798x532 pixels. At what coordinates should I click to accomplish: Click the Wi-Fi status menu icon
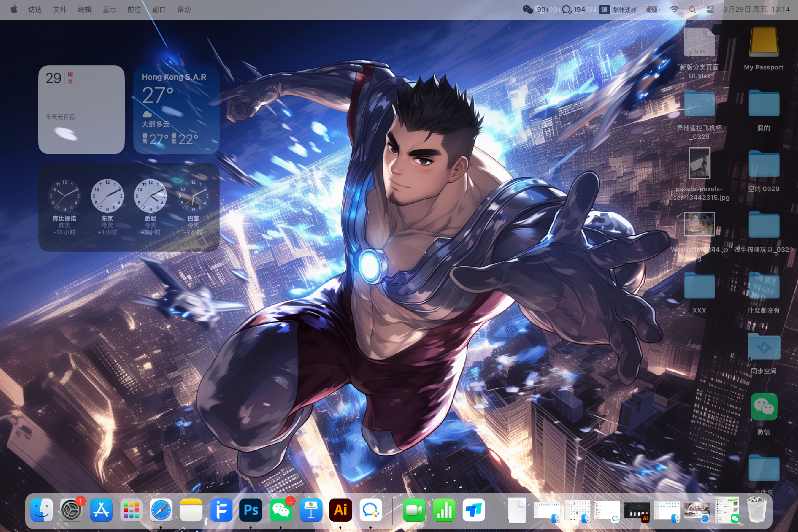[x=674, y=10]
